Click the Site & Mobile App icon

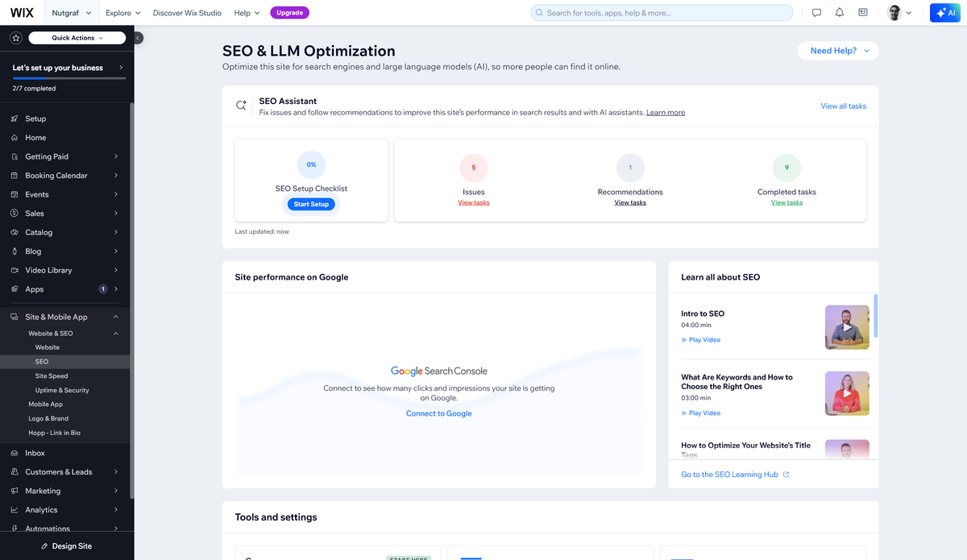point(15,317)
